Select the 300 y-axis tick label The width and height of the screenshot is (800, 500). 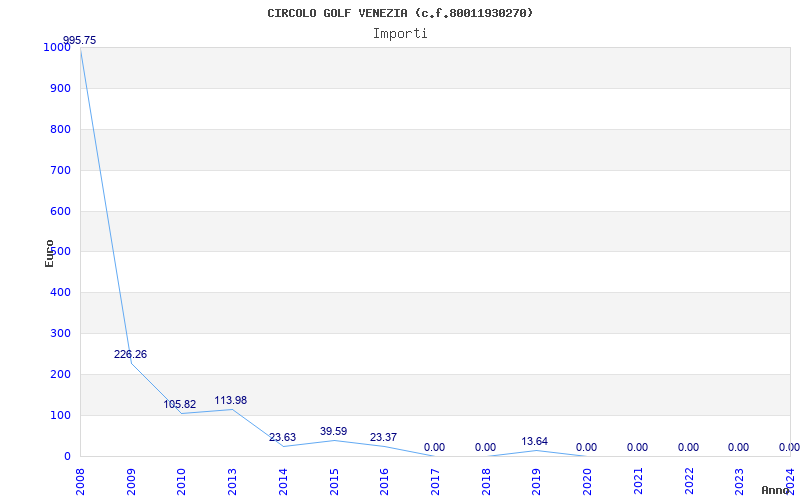(60, 333)
